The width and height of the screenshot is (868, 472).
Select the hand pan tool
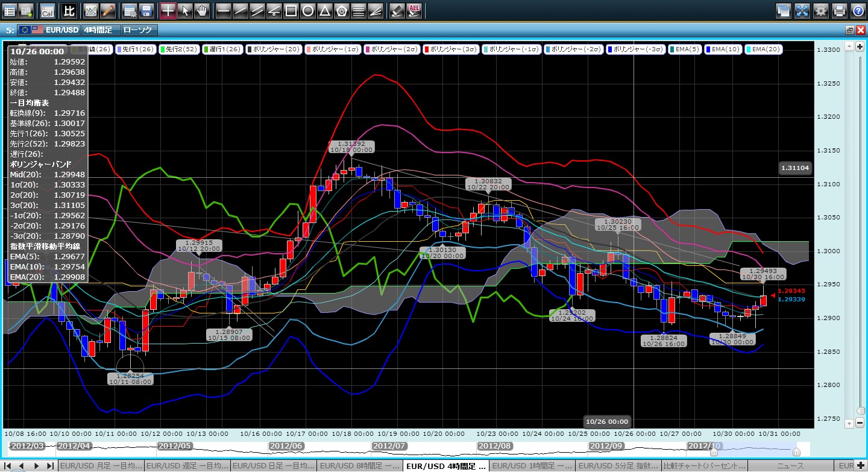pos(201,10)
